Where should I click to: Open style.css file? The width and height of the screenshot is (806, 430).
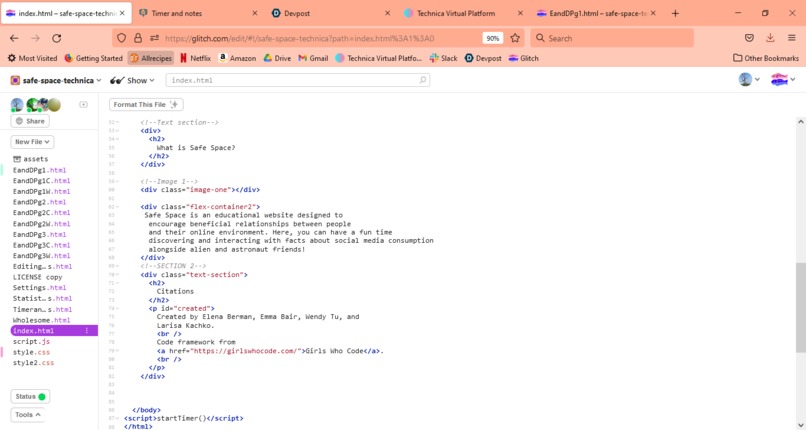(31, 352)
